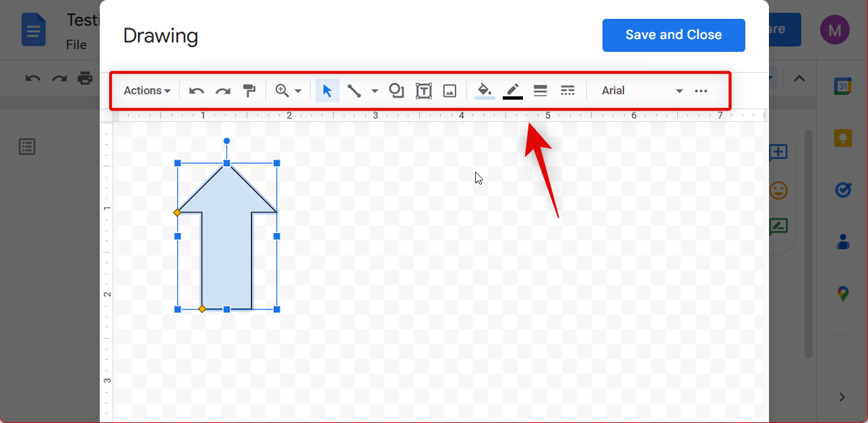Select the Text box tool
Image resolution: width=868 pixels, height=423 pixels.
(x=424, y=91)
